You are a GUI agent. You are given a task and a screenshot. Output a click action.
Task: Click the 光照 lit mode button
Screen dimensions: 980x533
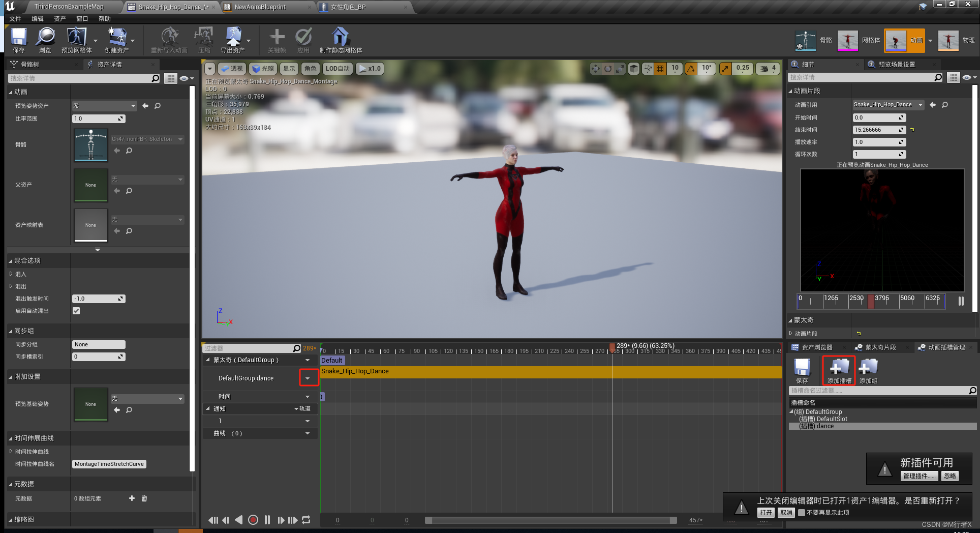click(263, 68)
